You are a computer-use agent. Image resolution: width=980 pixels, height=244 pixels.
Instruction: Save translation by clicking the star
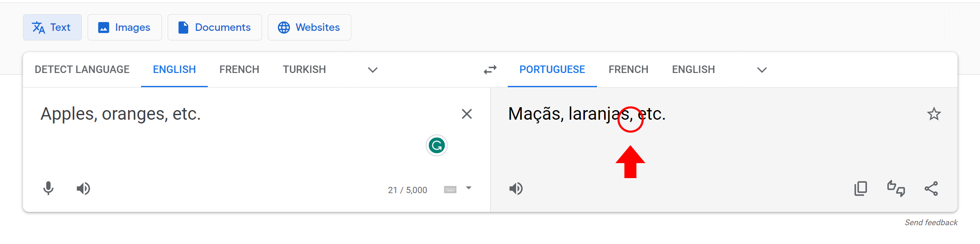click(934, 113)
